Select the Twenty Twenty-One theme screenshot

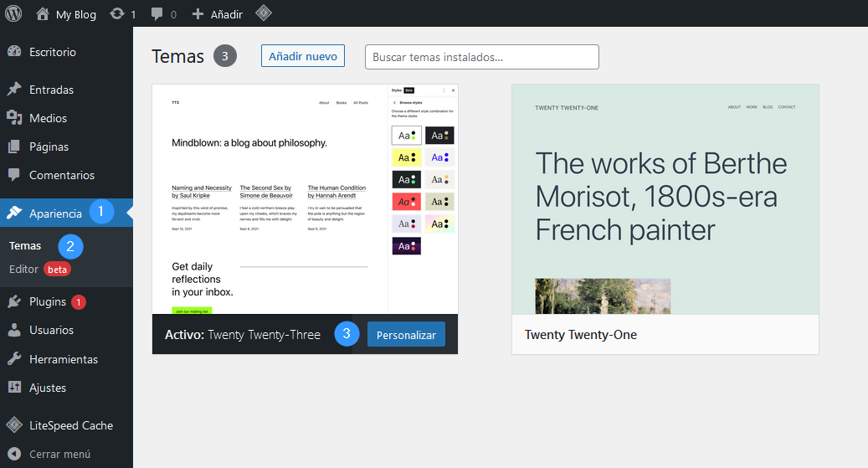pos(665,199)
